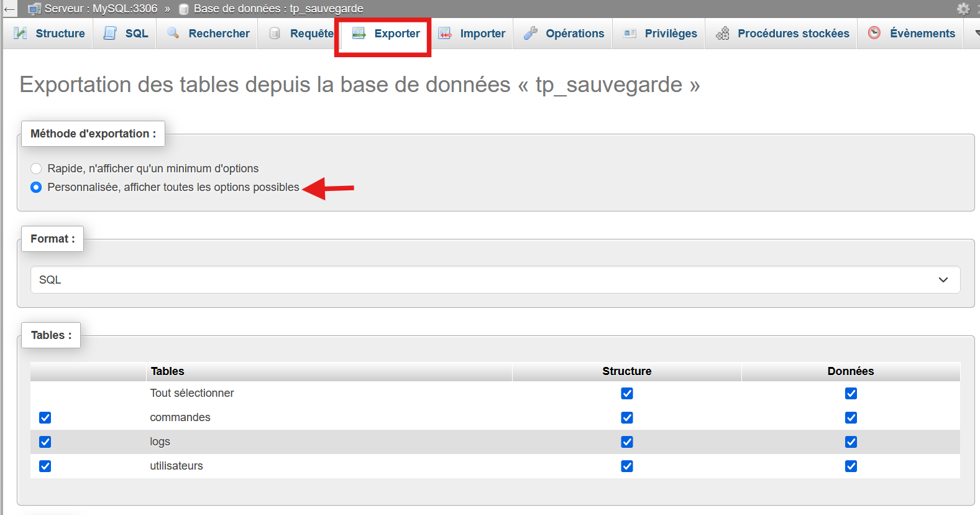Click the SQL tab icon
The image size is (980, 515).
[110, 33]
